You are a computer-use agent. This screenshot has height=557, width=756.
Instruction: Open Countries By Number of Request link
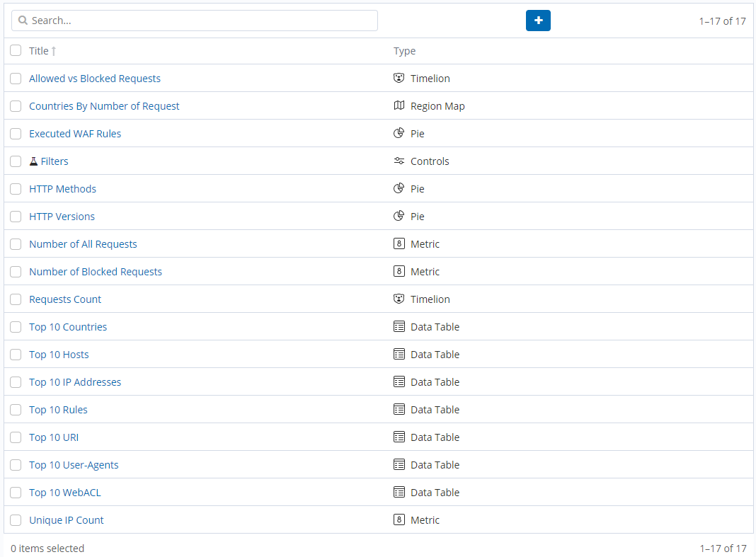[104, 106]
